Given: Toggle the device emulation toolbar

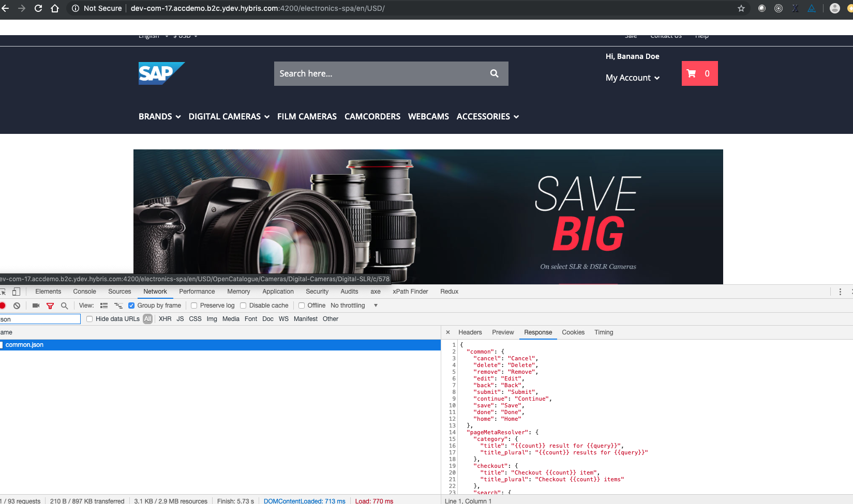Looking at the screenshot, I should coord(16,292).
